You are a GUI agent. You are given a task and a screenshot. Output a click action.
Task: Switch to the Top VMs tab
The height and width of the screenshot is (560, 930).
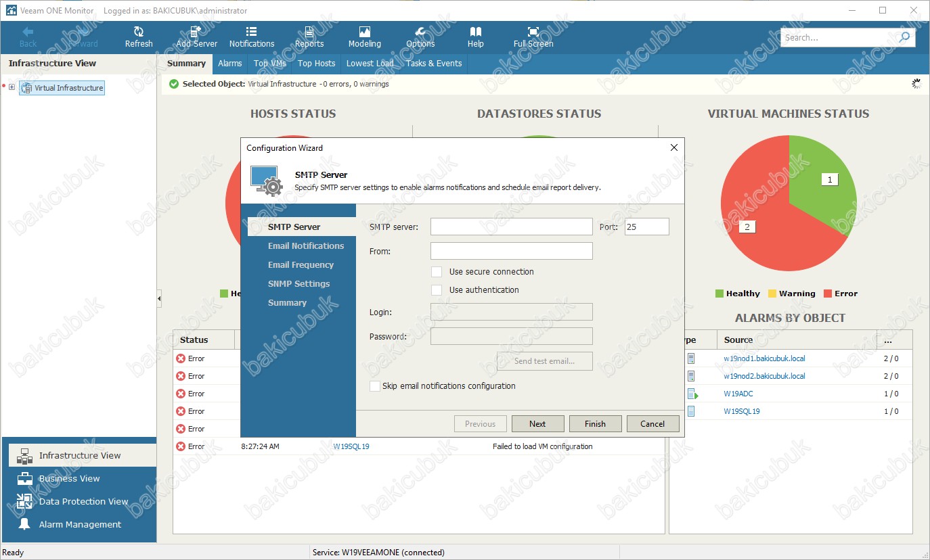(270, 64)
